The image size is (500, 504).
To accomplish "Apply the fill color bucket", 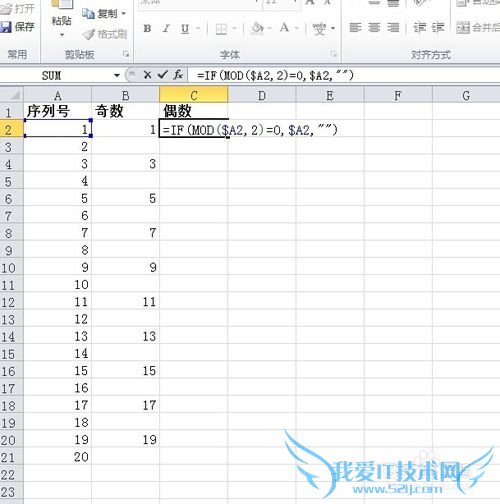I will pyautogui.click(x=257, y=28).
